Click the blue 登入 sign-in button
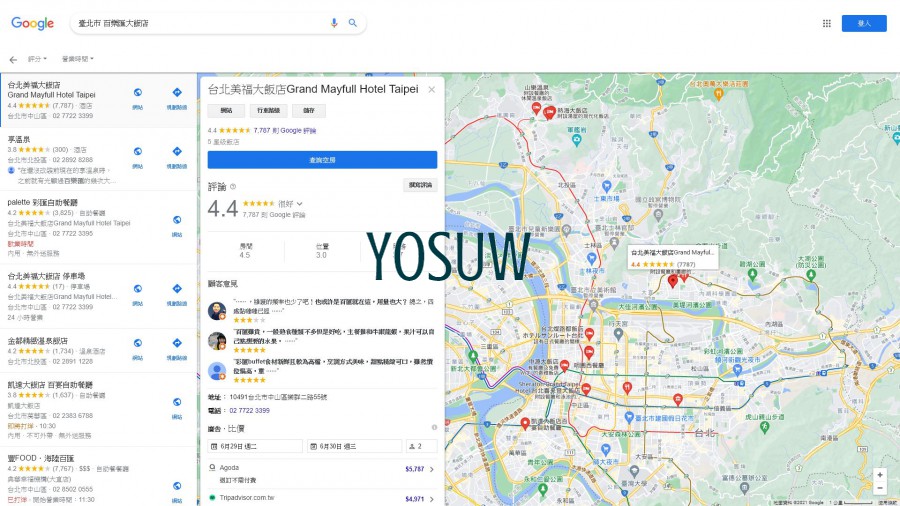This screenshot has height=506, width=900. tap(863, 23)
